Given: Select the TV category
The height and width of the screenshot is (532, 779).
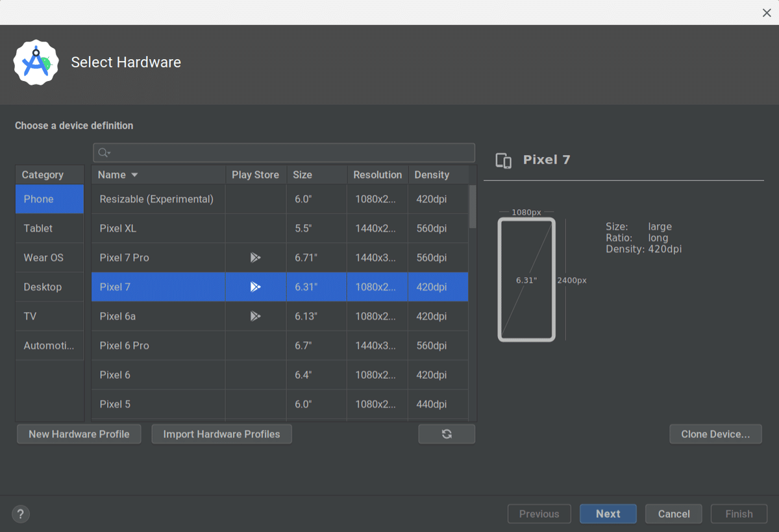Looking at the screenshot, I should 49,316.
